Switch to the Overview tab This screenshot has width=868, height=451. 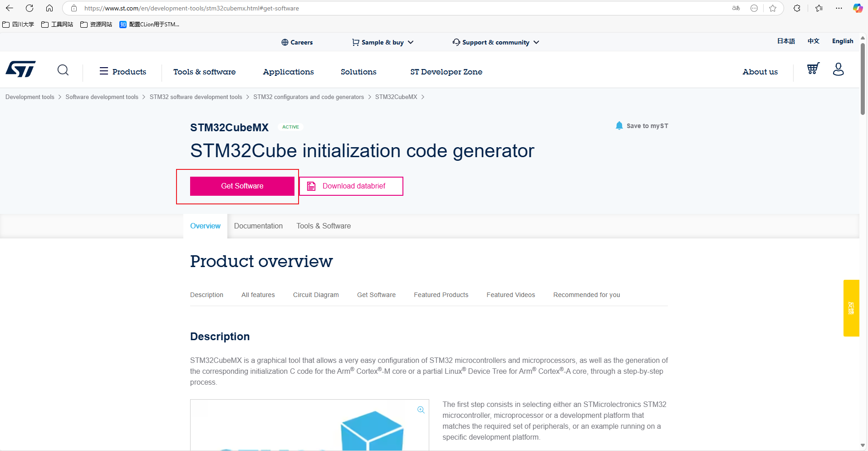[205, 226]
